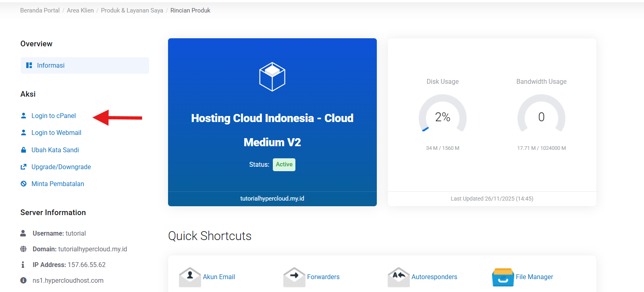
Task: Click the info circle beside ns1.hypercloudhost.com
Action: click(x=23, y=280)
